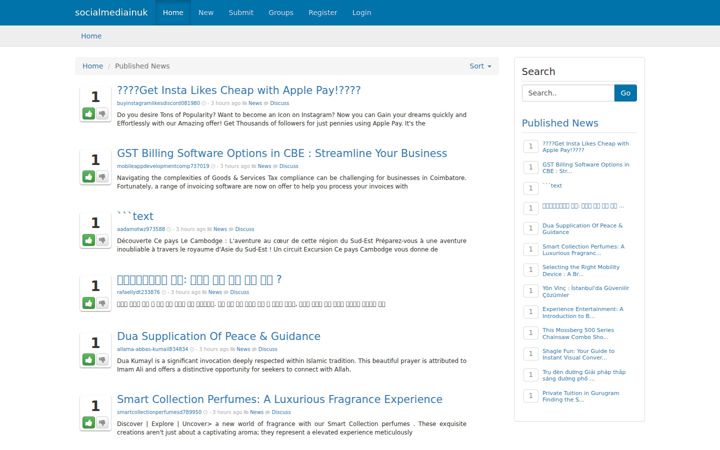Viewport: 720px width, 450px height.
Task: Upvote the ```text post
Action: point(89,240)
